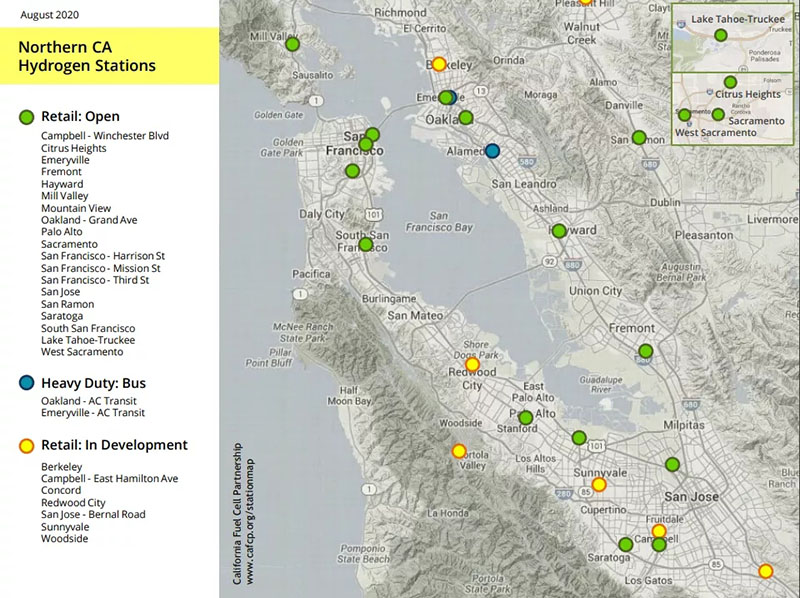Select the yellow Sunnyvale station marker
Image resolution: width=800 pixels, height=598 pixels.
tap(599, 485)
